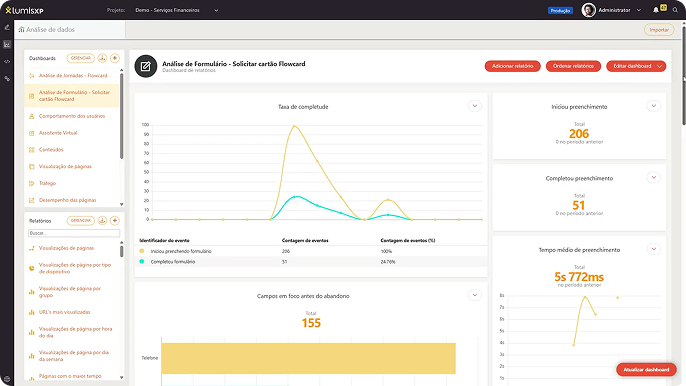Image resolution: width=686 pixels, height=386 pixels.
Task: Select the Comportamento dos usuários dashboard
Action: (72, 116)
